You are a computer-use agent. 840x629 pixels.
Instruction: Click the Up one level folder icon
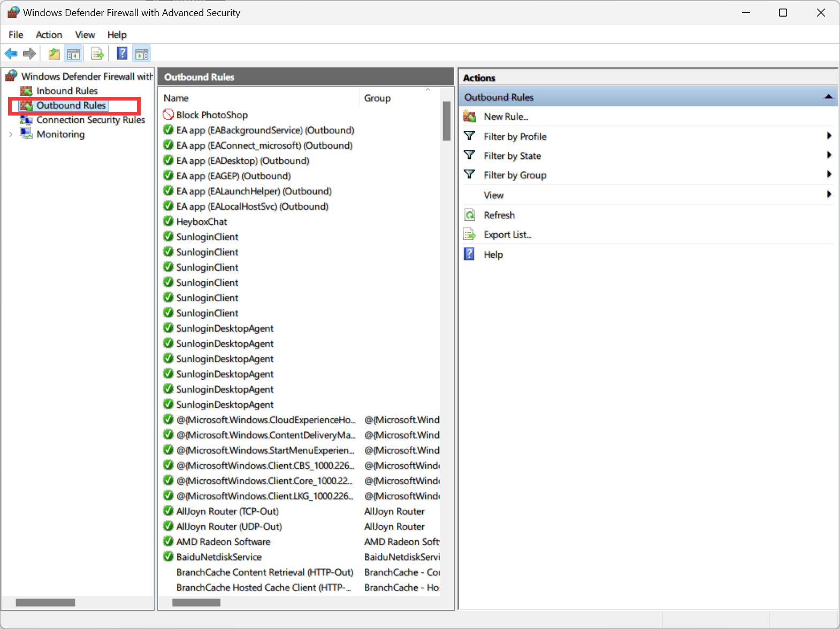click(54, 53)
